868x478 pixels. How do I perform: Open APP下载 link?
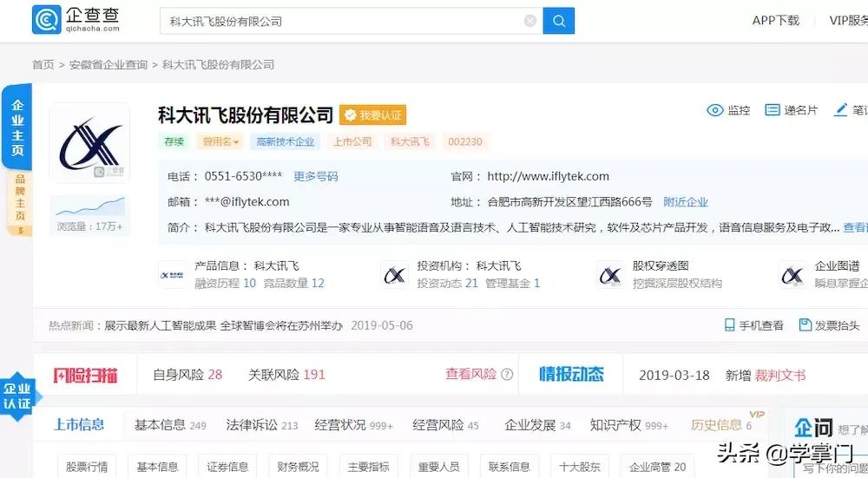pyautogui.click(x=775, y=21)
